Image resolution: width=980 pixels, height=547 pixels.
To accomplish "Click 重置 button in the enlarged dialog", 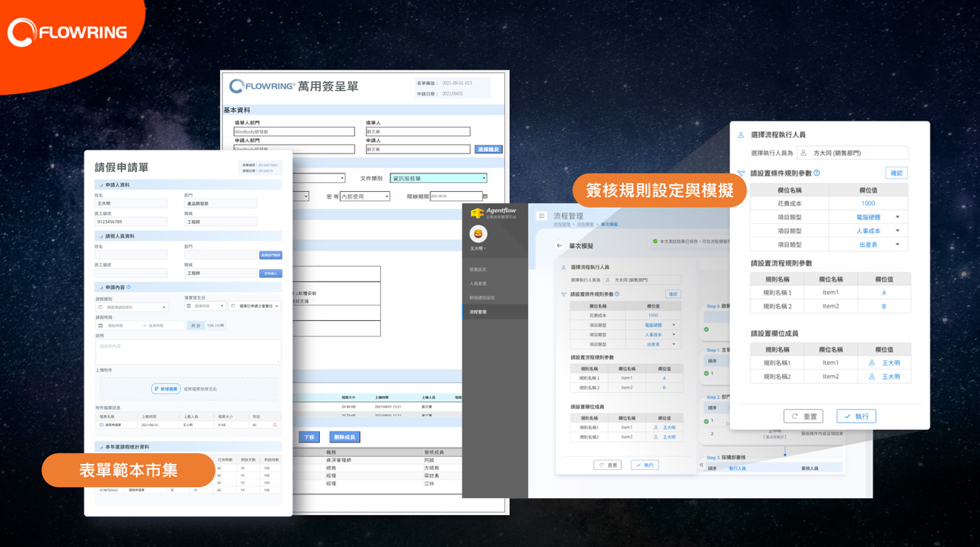I will point(804,417).
